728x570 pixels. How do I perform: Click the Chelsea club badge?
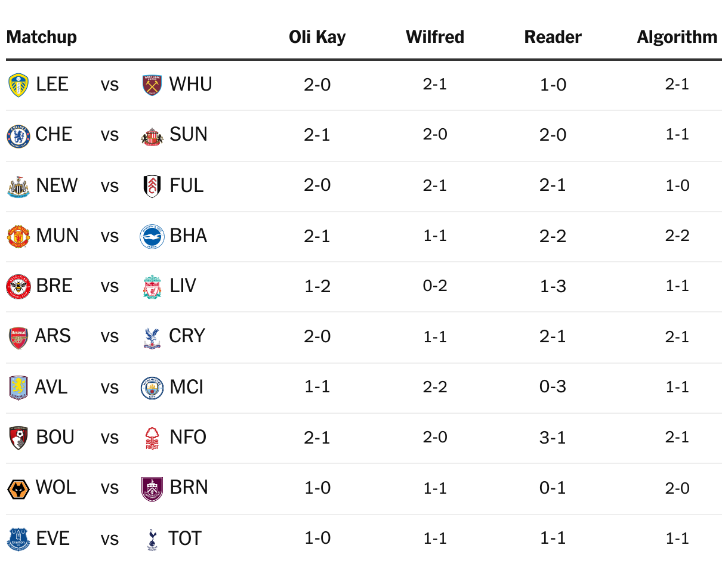(18, 135)
